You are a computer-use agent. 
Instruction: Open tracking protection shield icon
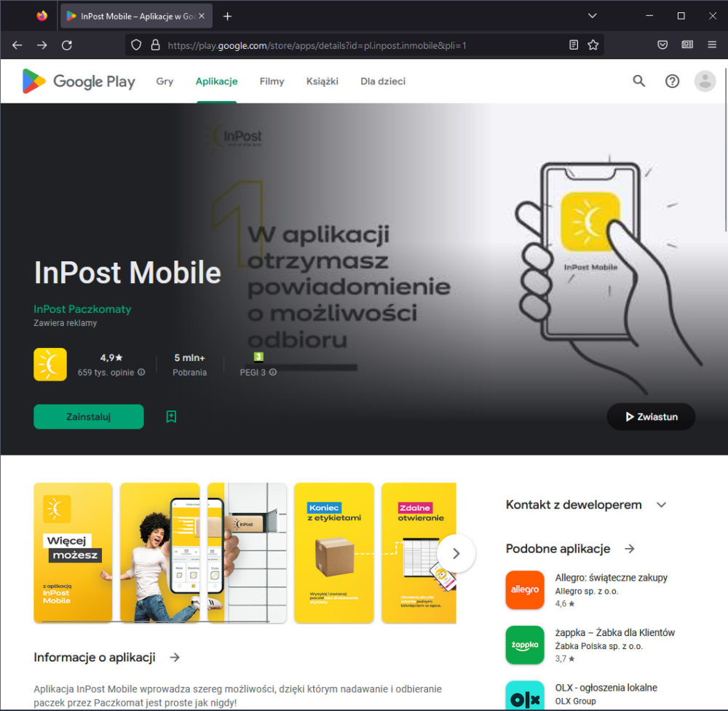pyautogui.click(x=136, y=45)
